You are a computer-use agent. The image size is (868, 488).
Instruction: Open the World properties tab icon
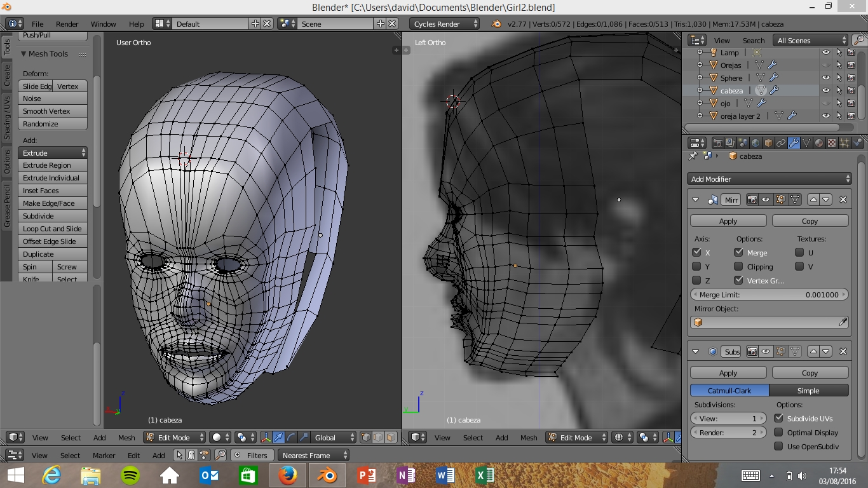coord(756,143)
